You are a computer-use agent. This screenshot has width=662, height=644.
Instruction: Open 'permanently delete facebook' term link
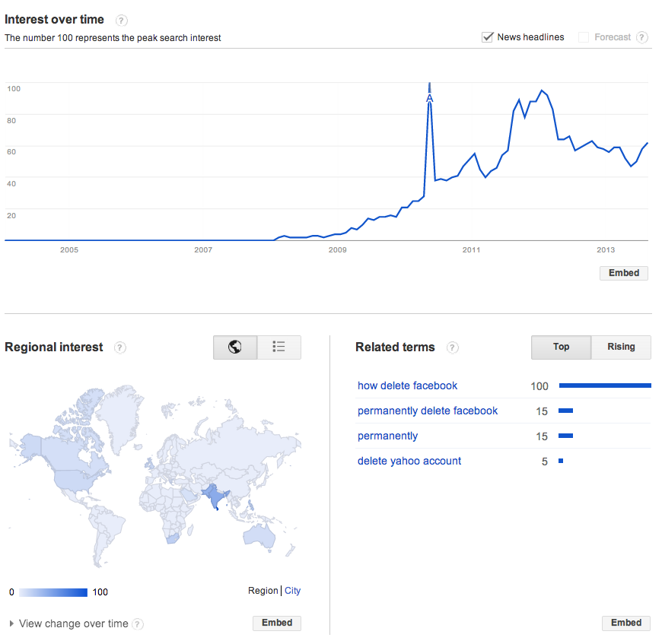(428, 411)
